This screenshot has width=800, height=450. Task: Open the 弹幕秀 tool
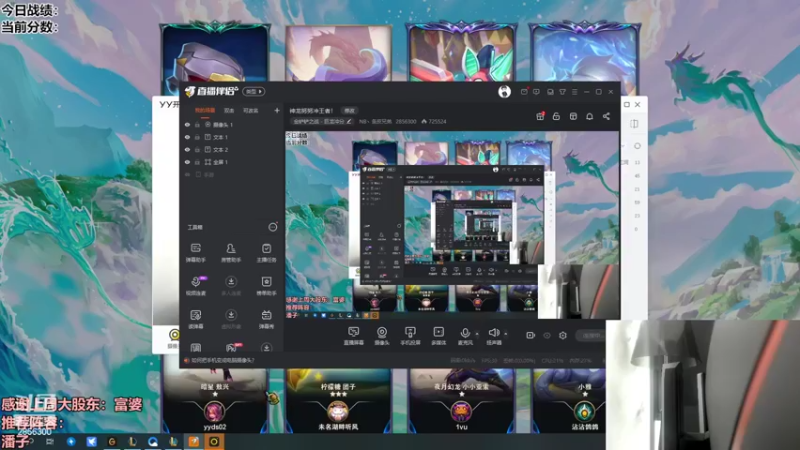(x=266, y=319)
